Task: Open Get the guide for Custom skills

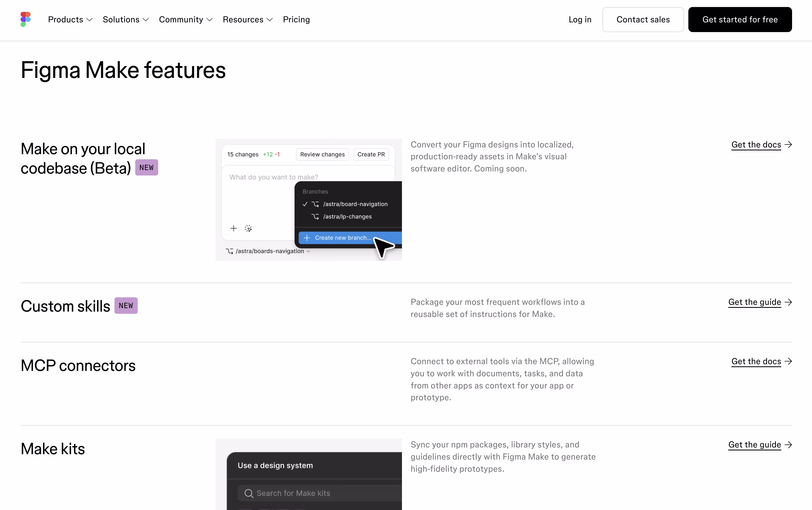Action: (x=754, y=302)
